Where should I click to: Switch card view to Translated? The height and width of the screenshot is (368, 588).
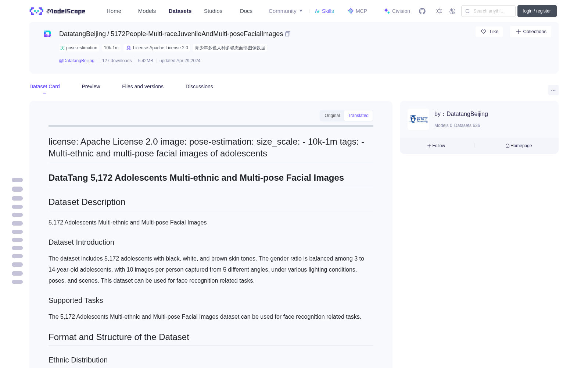358,116
